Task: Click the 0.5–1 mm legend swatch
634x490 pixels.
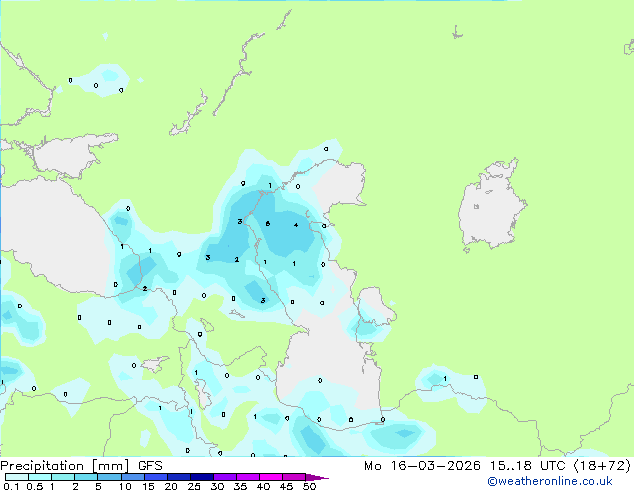Action: click(40, 477)
